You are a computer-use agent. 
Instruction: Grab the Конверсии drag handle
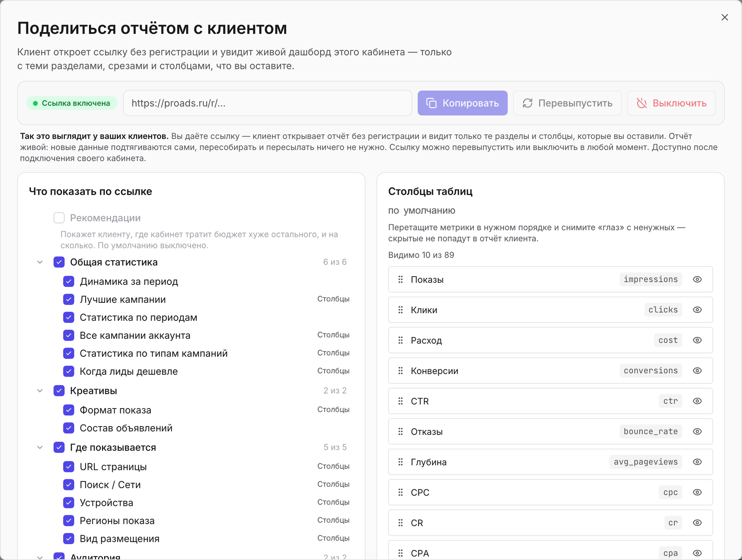(x=400, y=371)
